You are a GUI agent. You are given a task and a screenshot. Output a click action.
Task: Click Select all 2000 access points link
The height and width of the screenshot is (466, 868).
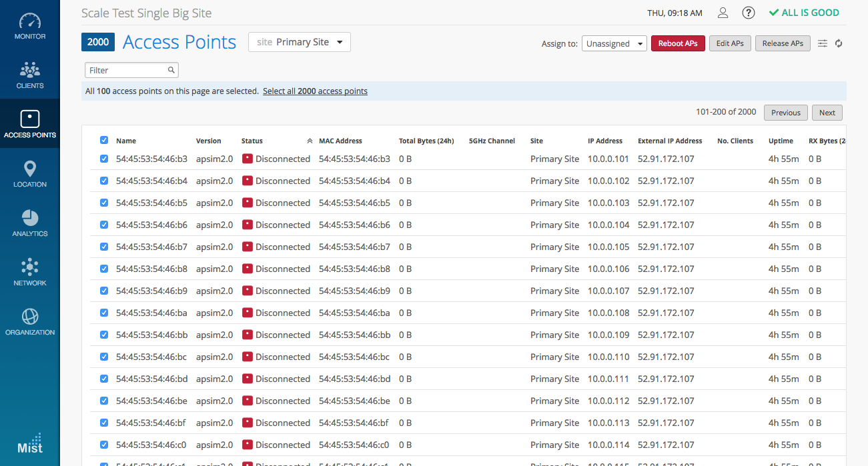[x=315, y=91]
